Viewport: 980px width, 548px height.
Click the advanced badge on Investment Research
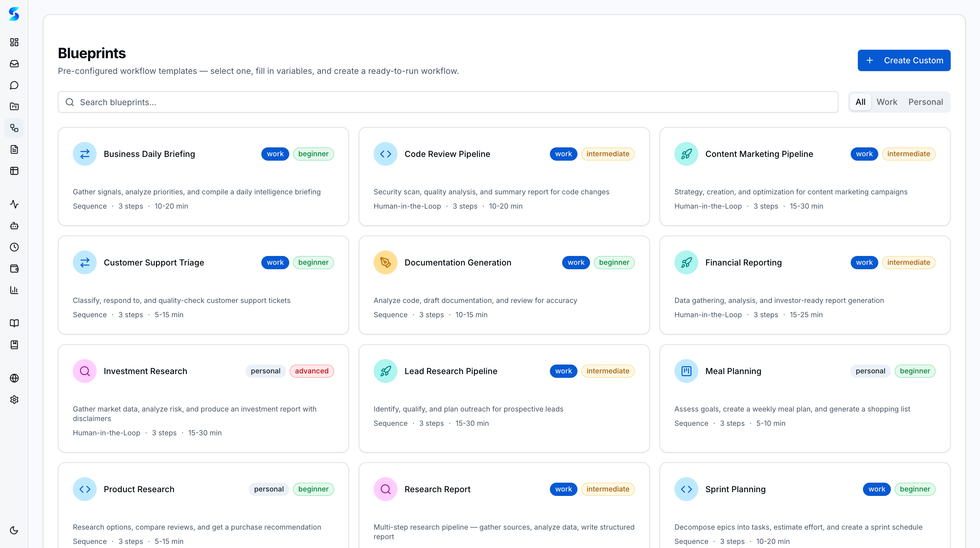312,371
